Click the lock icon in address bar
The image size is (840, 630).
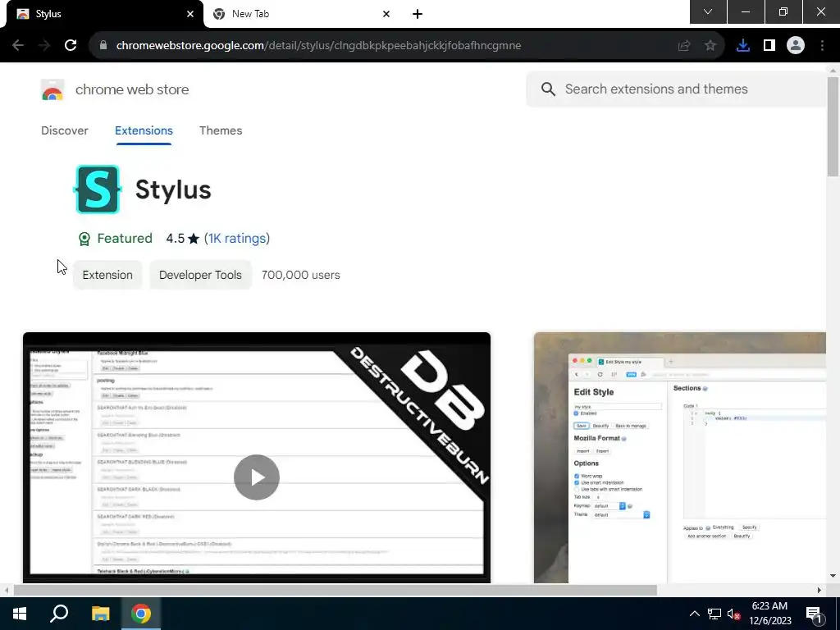coord(103,46)
